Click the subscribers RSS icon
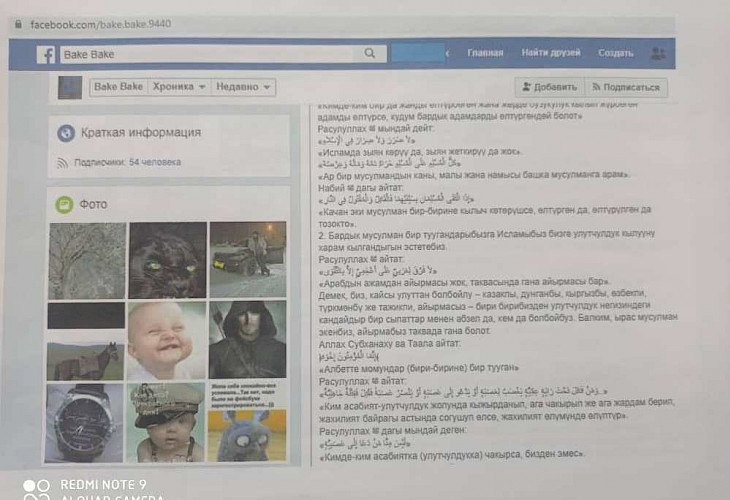This screenshot has width=730, height=500. (x=62, y=161)
